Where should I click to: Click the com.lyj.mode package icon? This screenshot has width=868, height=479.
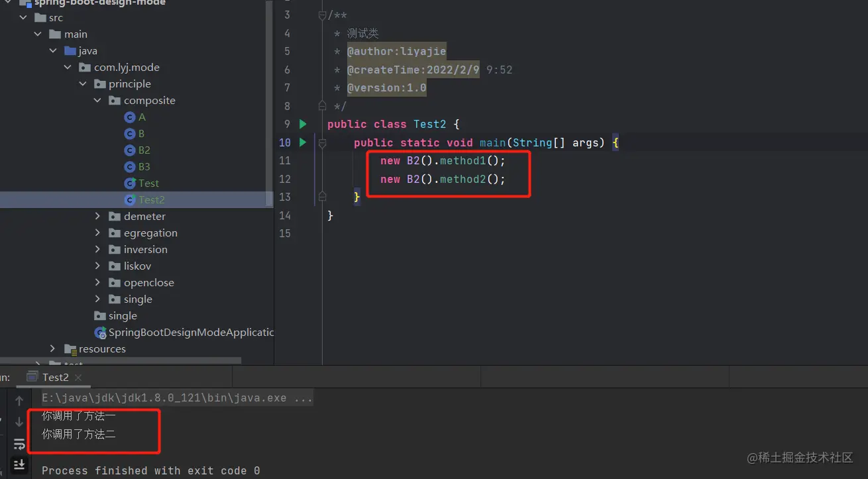click(x=85, y=68)
